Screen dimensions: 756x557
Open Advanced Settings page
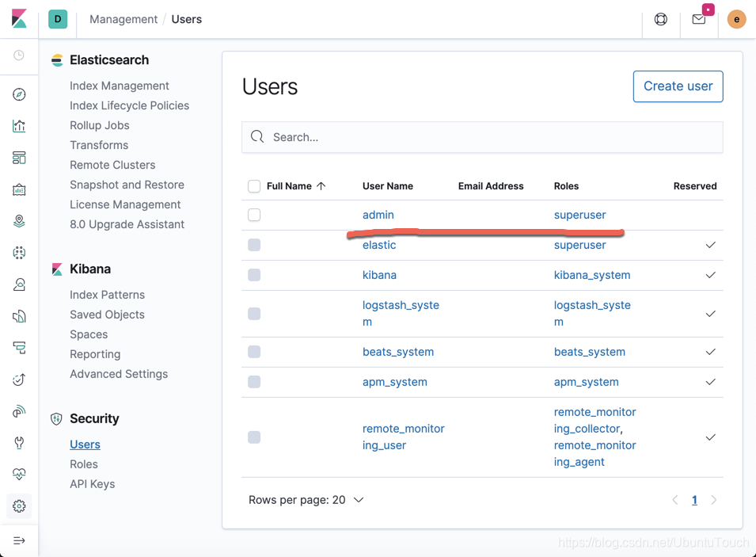[119, 374]
